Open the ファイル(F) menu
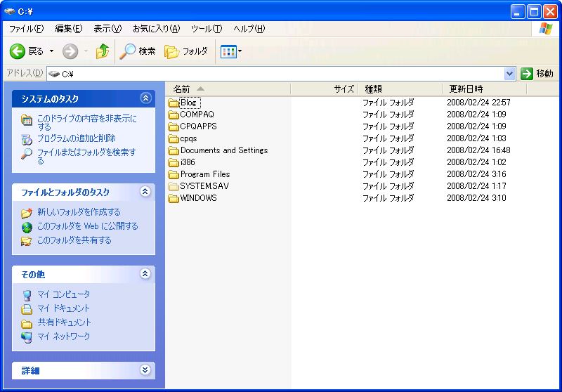This screenshot has height=392, width=562. click(x=26, y=29)
